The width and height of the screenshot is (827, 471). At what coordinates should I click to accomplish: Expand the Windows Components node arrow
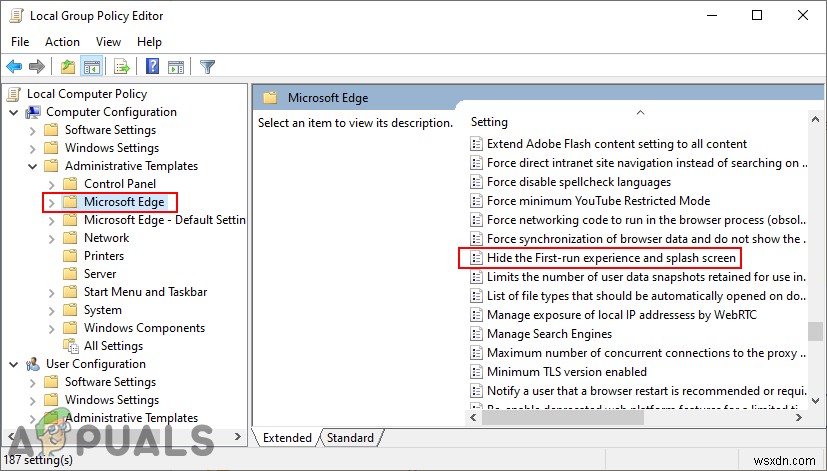click(x=52, y=329)
